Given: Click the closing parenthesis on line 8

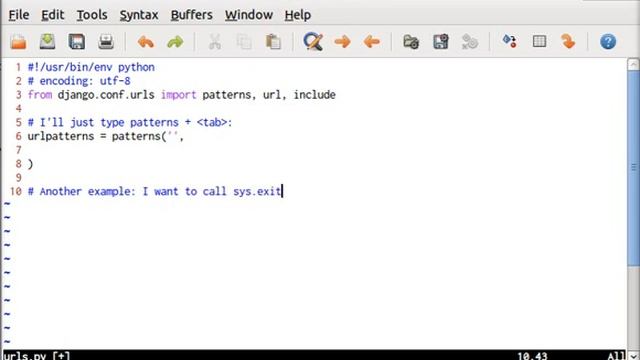Looking at the screenshot, I should 30,164.
